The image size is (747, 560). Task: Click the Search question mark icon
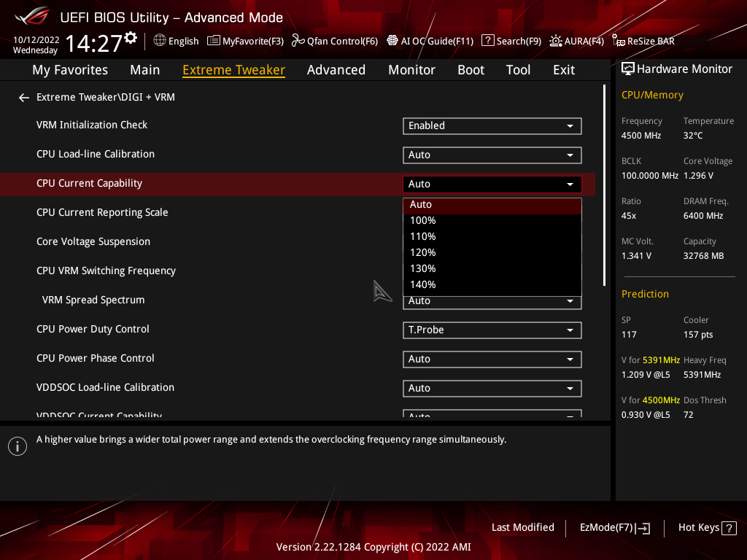coord(488,41)
